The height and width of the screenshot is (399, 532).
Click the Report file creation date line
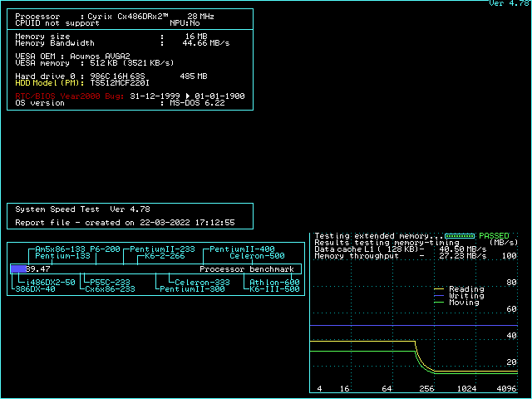coord(125,223)
